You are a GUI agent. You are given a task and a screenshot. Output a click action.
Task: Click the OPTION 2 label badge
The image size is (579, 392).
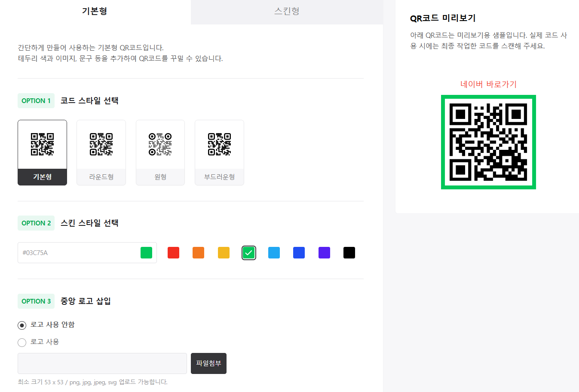pos(36,223)
